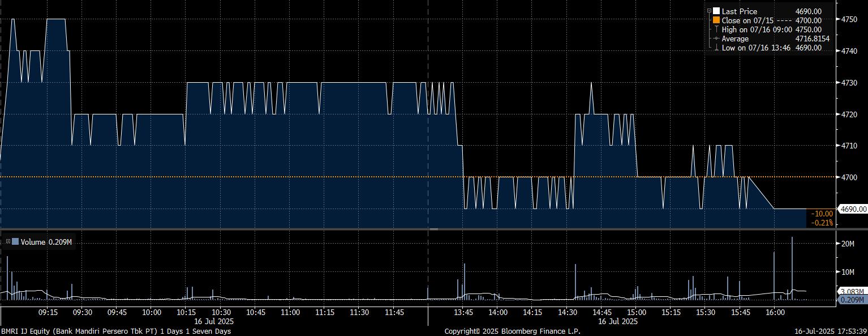Click the 11:45 time axis label
This screenshot has height=336, width=868.
(x=394, y=312)
